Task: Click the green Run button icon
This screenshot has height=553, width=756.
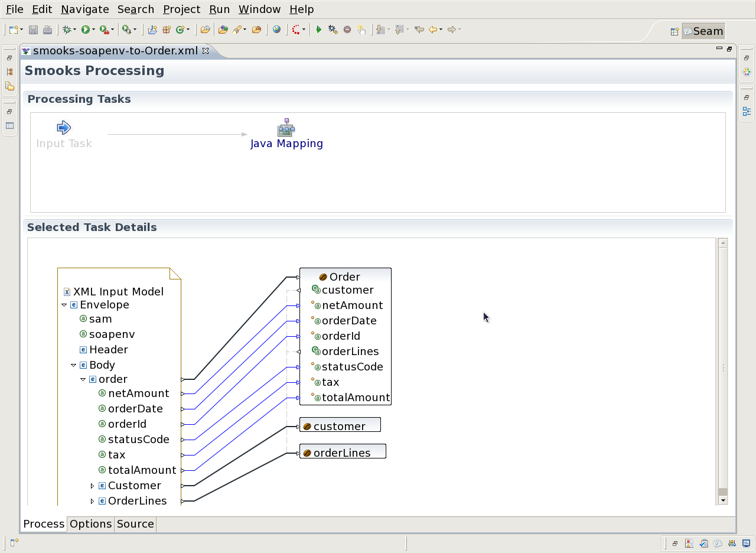Action: coord(86,30)
